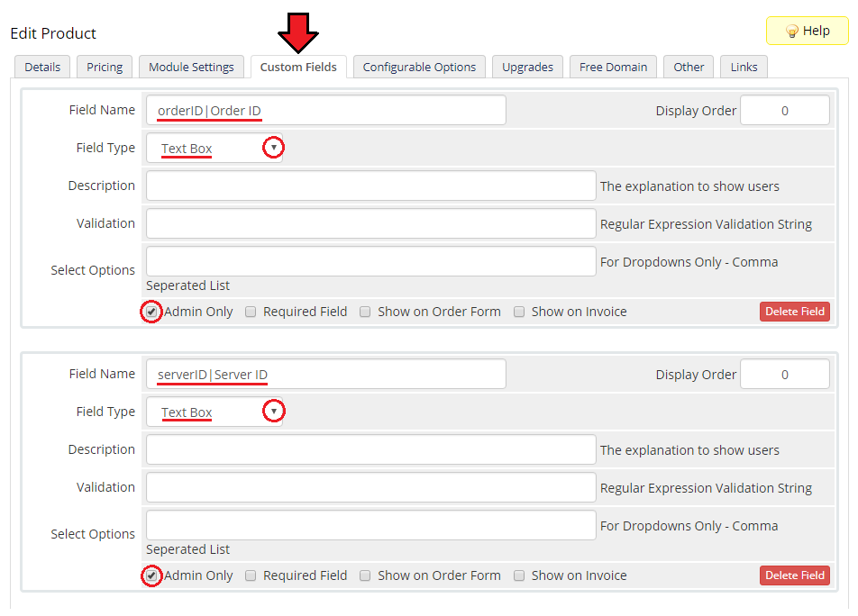Viewport: 858px width, 616px height.
Task: Switch to Free Domain tab
Action: click(613, 67)
